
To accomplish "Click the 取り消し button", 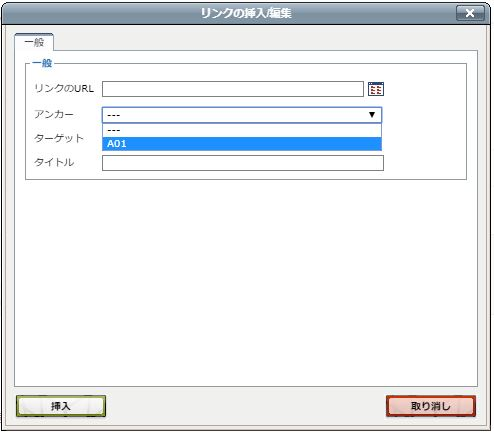I will (431, 406).
